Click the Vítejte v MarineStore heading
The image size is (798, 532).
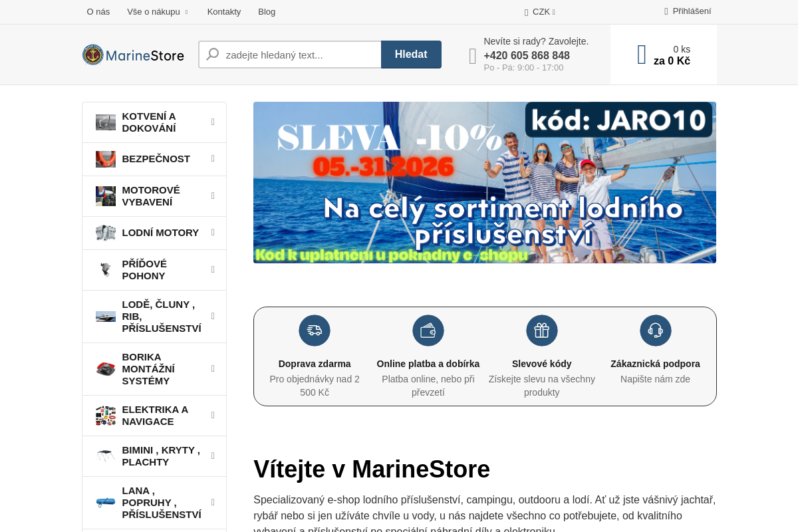[x=372, y=469]
